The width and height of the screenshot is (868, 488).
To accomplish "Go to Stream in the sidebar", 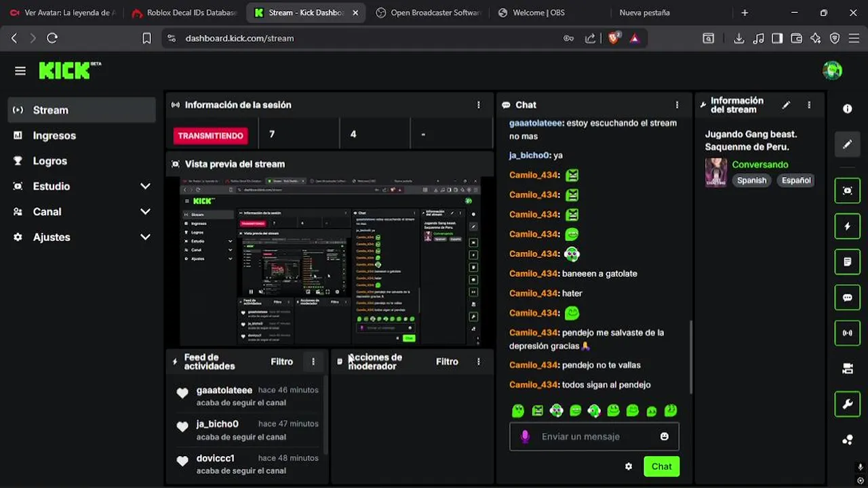I will click(x=81, y=110).
